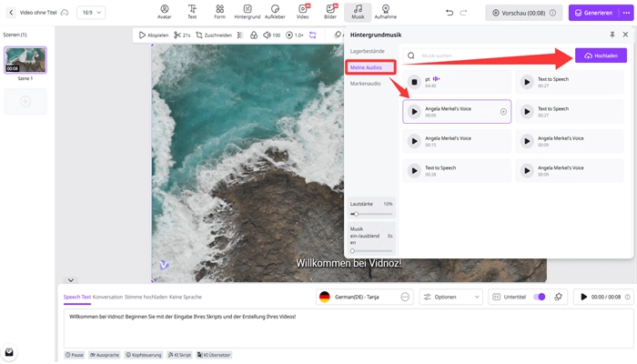Click the magic wand icon beside the Untertitel toggle
The height and width of the screenshot is (364, 637).
click(x=558, y=297)
